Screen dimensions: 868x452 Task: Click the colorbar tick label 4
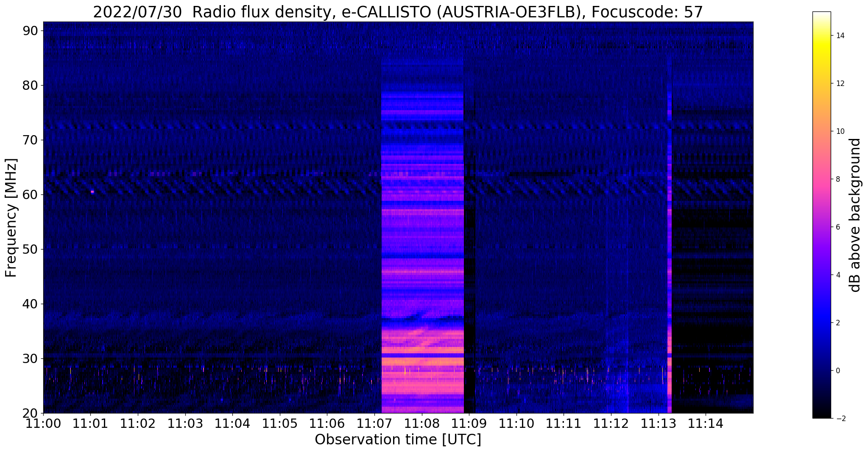(837, 275)
